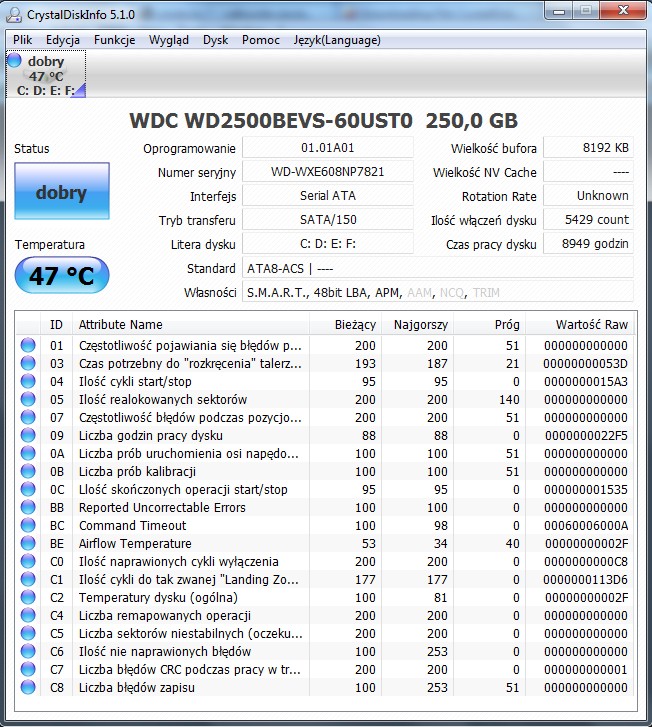Screen dimensions: 652x727
Task: Click the Litera dysku field value
Action: click(x=328, y=244)
